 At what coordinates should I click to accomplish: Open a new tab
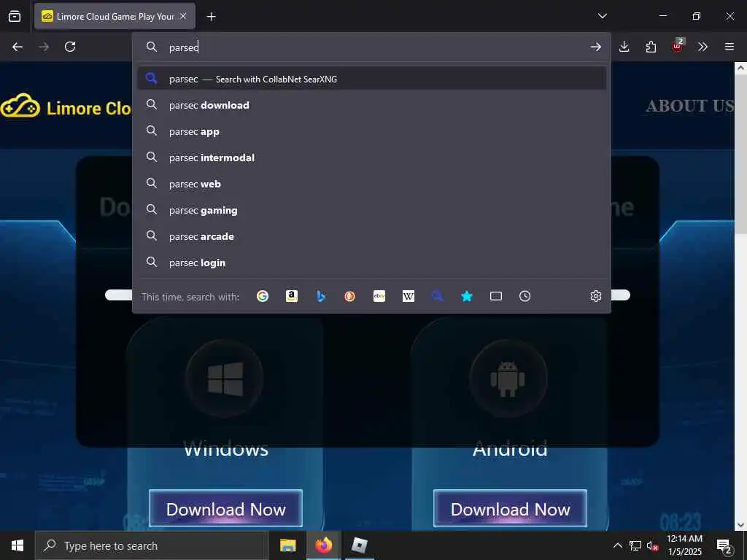click(x=211, y=17)
